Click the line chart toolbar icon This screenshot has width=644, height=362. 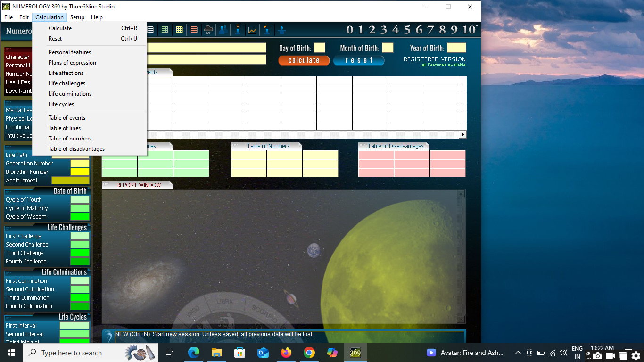point(253,30)
